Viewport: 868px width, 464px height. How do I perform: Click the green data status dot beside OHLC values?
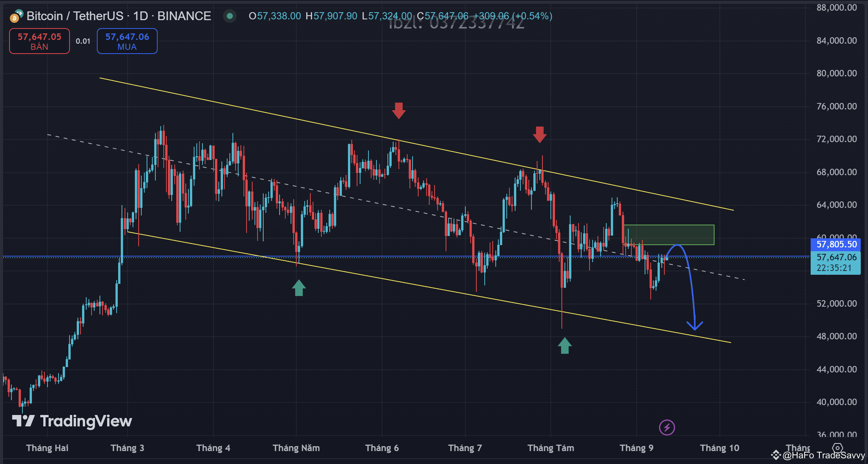tap(230, 16)
